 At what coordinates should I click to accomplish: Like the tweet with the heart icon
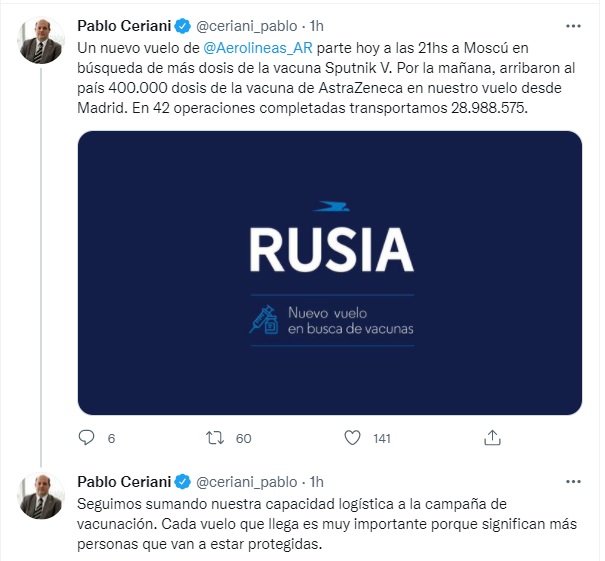352,438
